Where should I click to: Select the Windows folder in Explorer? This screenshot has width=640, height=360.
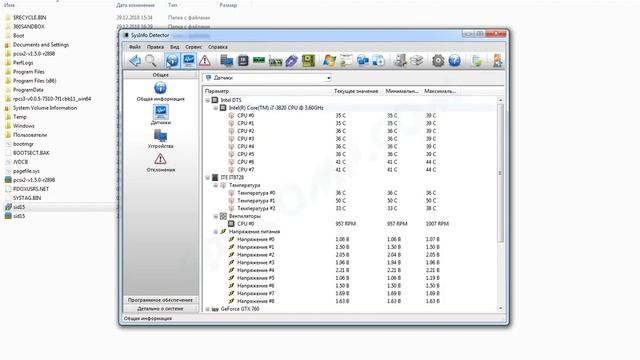click(23, 126)
